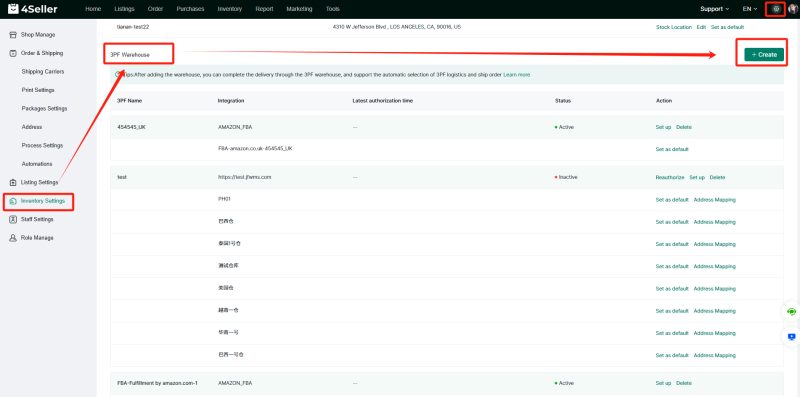
Task: Open the Order menu
Action: pos(155,9)
